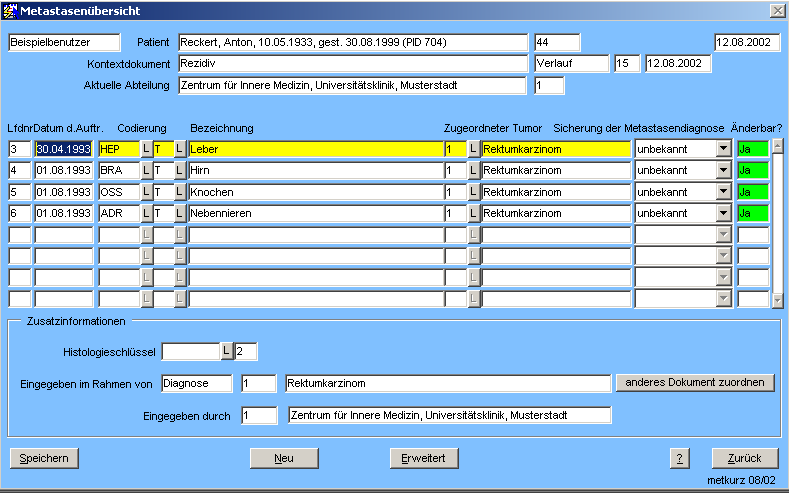Expand the Sicherung dropdown for Leber row
This screenshot has height=493, width=789.
pyautogui.click(x=724, y=149)
